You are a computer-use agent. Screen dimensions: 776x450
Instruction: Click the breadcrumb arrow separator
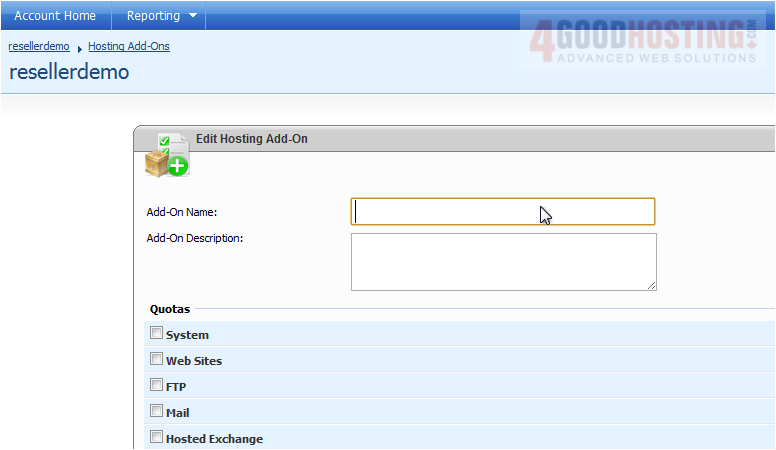pyautogui.click(x=79, y=48)
